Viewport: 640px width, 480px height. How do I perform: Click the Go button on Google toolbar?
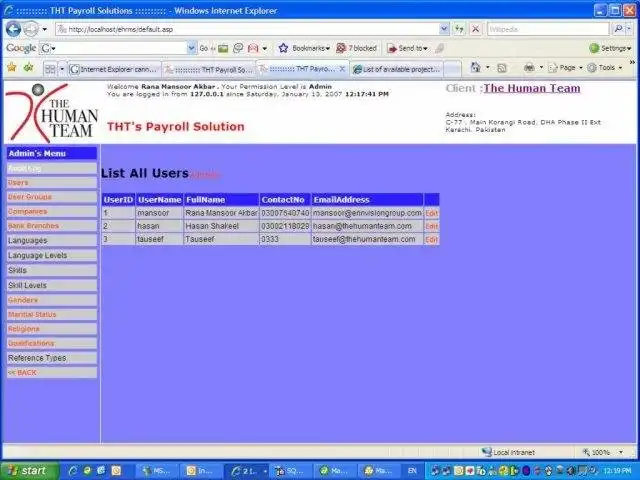[204, 48]
